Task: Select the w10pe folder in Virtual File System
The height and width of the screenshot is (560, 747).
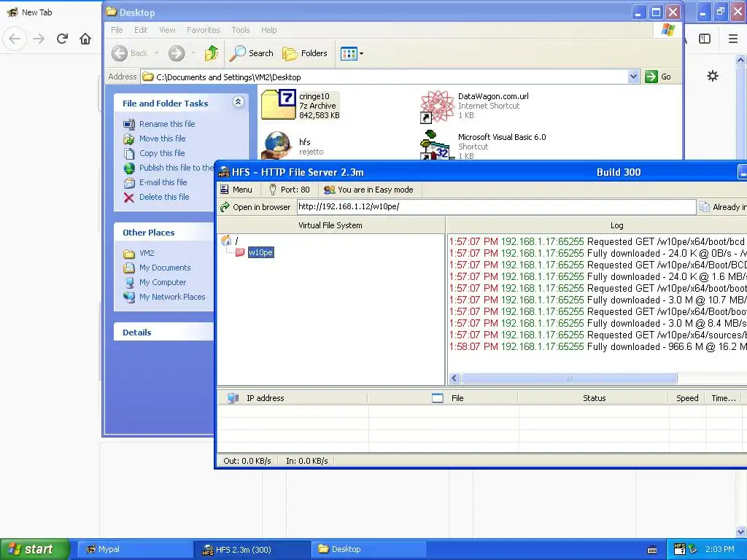Action: pyautogui.click(x=260, y=252)
